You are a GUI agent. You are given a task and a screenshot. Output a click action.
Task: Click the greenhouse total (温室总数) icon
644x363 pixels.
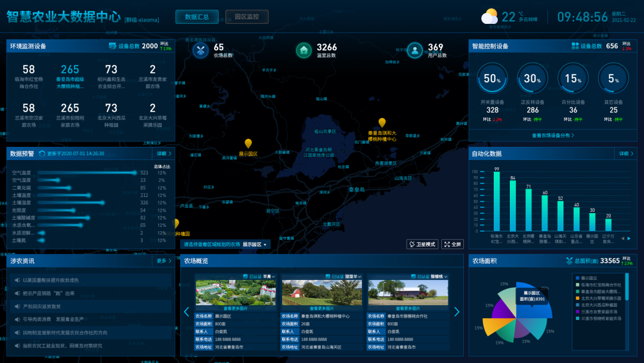pyautogui.click(x=304, y=51)
